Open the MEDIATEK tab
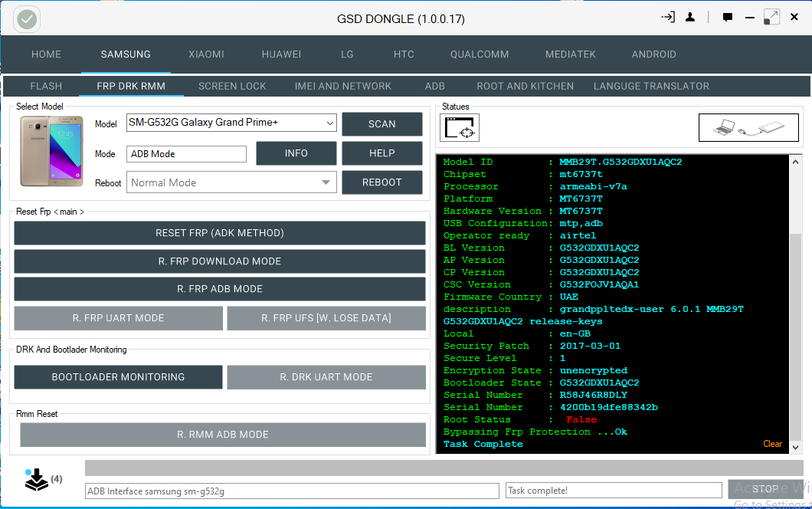This screenshot has width=812, height=509. tap(570, 54)
